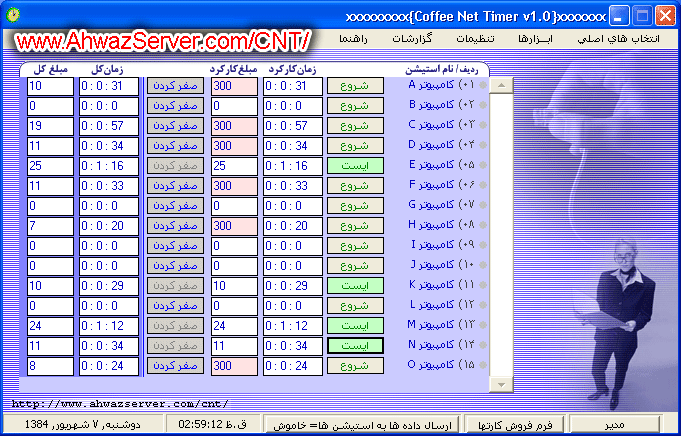Select total amount field 19 of computer C
The image size is (681, 436).
coord(50,126)
